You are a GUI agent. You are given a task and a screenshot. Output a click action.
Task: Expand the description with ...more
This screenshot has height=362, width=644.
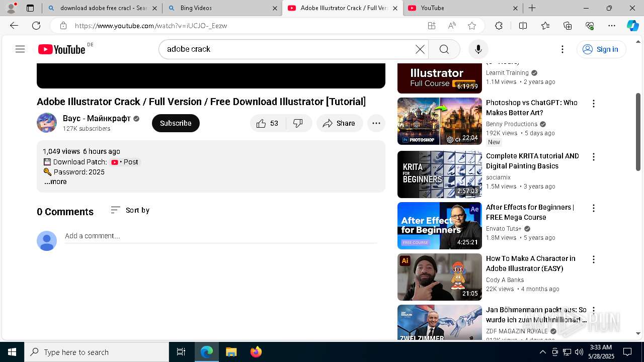[55, 182]
